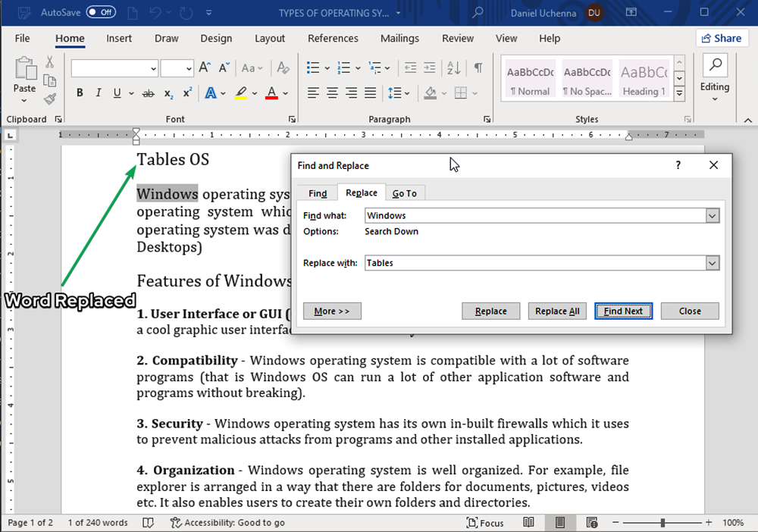758x532 pixels.
Task: Expand the Find what dropdown arrow
Action: coord(712,216)
